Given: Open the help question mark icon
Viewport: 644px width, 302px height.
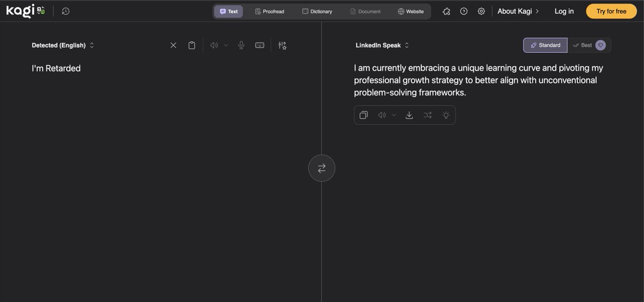Looking at the screenshot, I should [464, 11].
